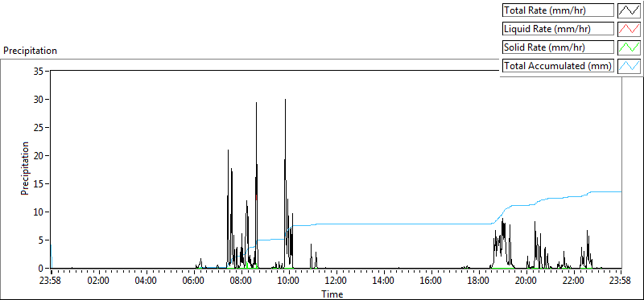
Task: Click the 06:00 time axis label
Action: [194, 281]
